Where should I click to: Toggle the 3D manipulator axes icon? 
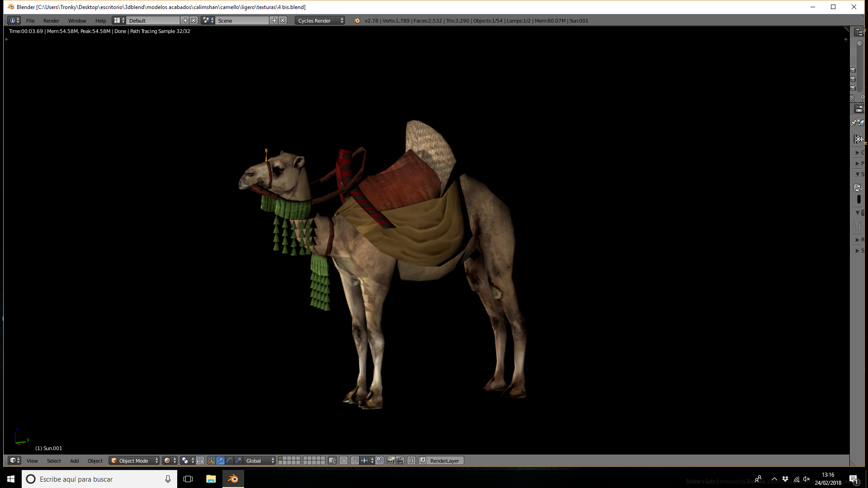click(211, 460)
